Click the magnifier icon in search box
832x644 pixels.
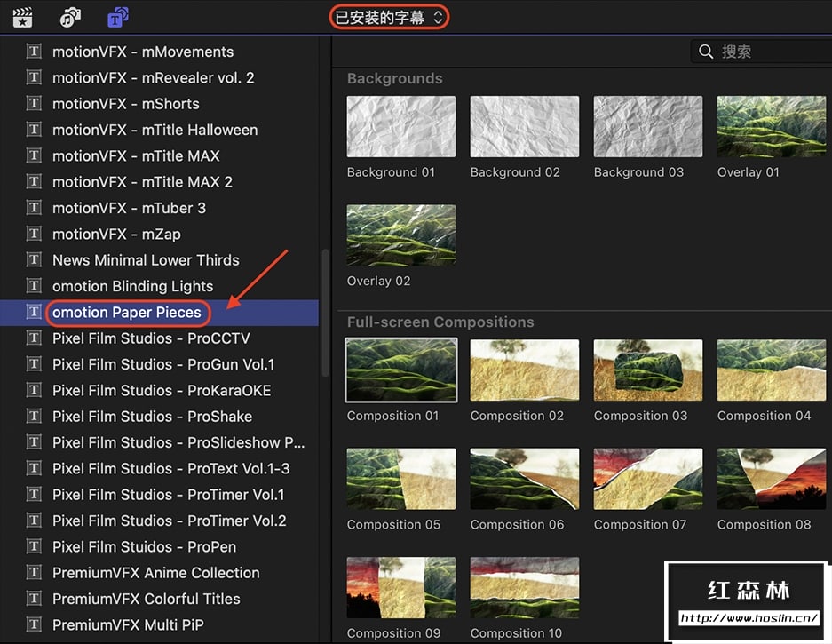tap(706, 52)
